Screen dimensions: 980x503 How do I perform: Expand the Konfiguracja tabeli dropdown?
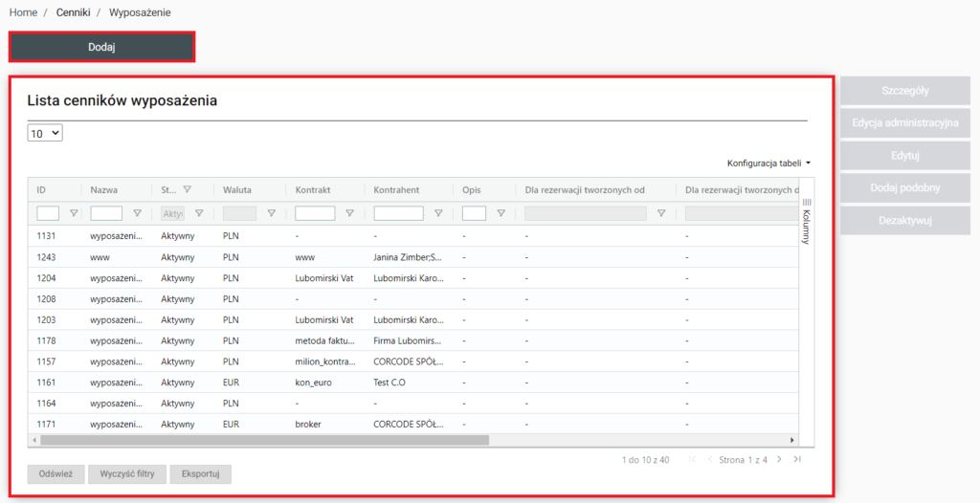click(768, 164)
